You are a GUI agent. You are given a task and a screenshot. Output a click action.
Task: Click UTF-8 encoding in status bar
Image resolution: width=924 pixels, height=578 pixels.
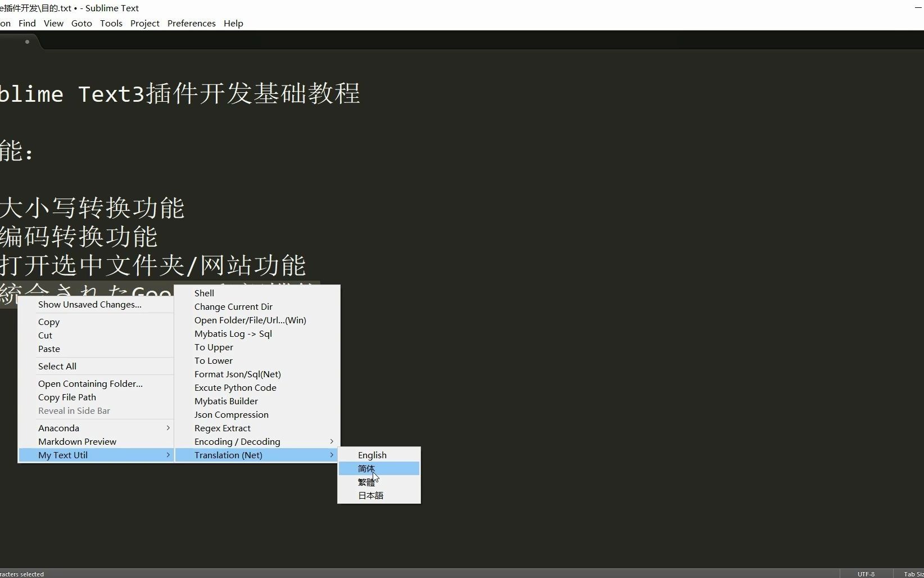pos(866,574)
